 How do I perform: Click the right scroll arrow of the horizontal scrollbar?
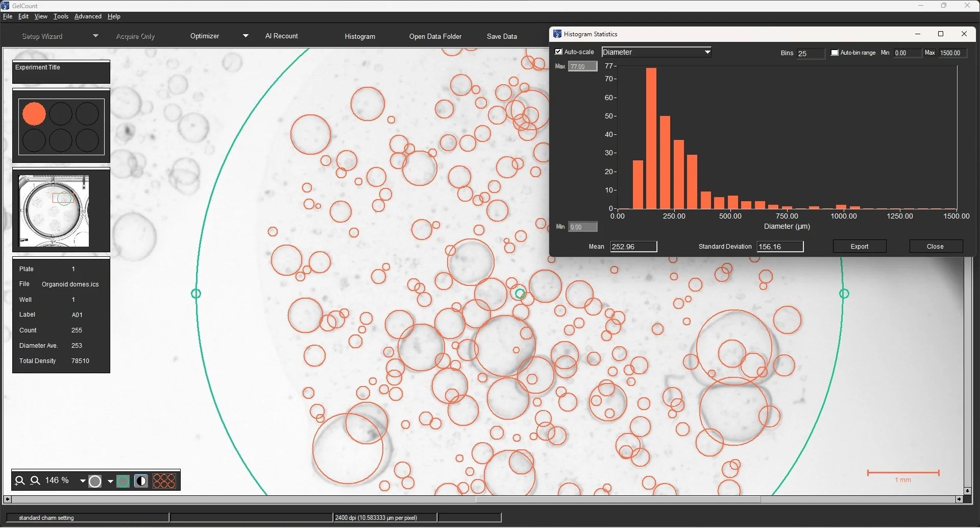pos(959,499)
